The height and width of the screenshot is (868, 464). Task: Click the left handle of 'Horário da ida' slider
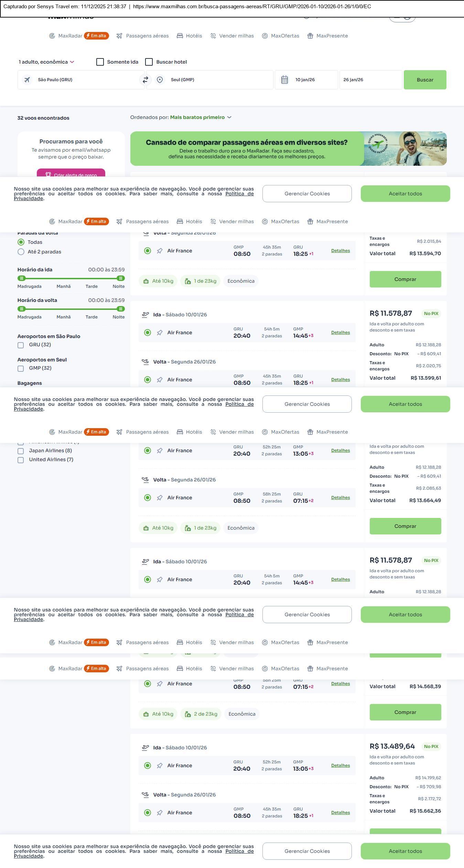coord(22,278)
